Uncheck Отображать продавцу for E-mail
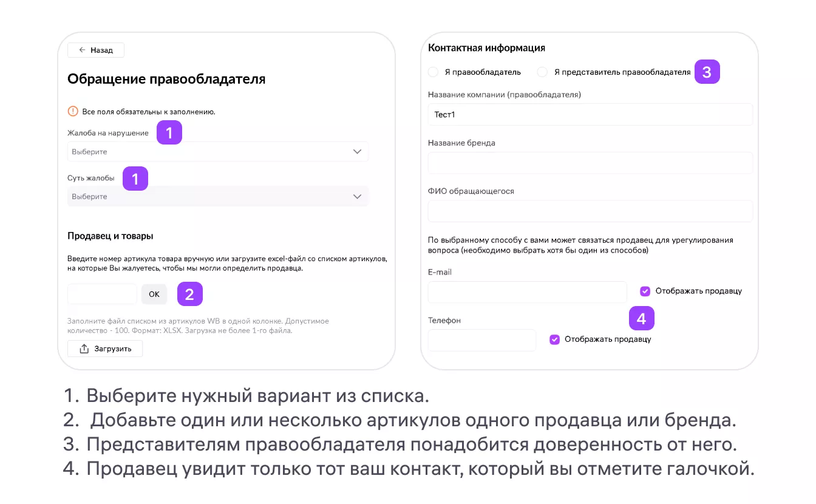The height and width of the screenshot is (504, 816). pyautogui.click(x=645, y=291)
